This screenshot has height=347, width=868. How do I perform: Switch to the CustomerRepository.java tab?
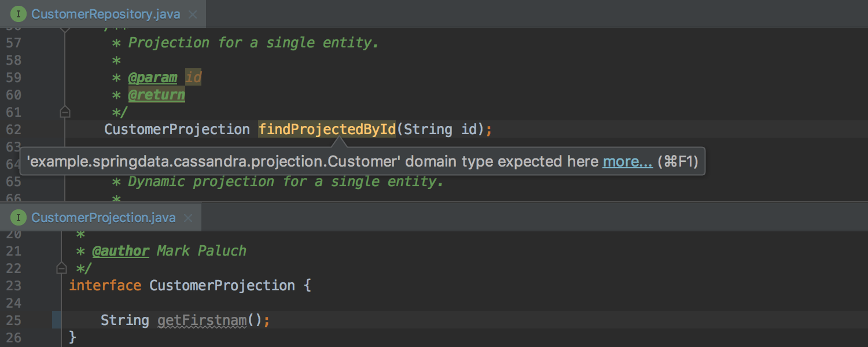(x=105, y=14)
